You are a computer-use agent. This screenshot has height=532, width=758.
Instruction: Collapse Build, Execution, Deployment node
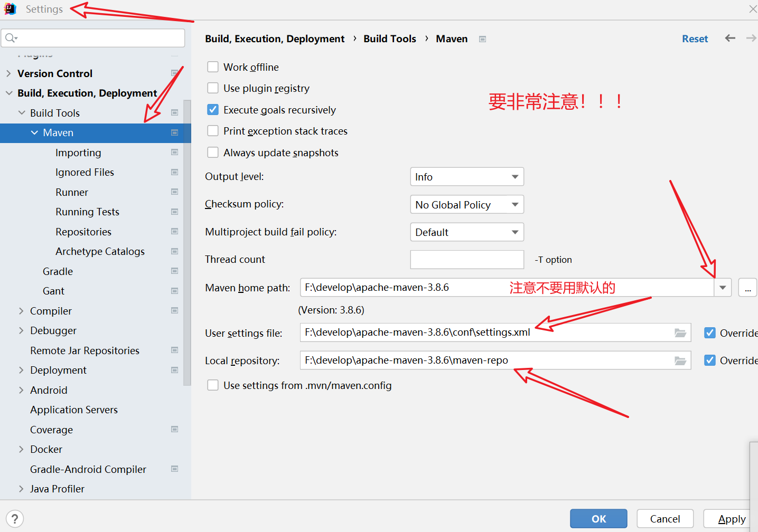pos(9,93)
